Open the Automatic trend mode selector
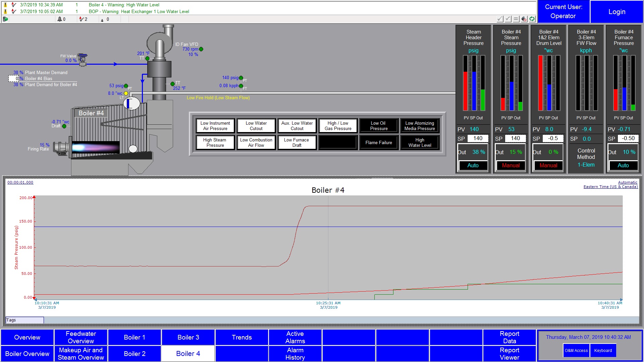 click(x=628, y=182)
